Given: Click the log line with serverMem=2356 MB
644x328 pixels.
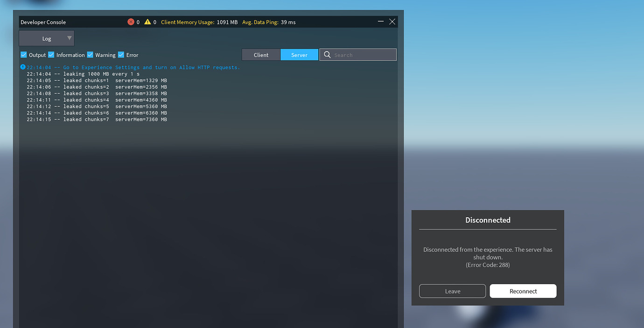Looking at the screenshot, I should pyautogui.click(x=97, y=87).
